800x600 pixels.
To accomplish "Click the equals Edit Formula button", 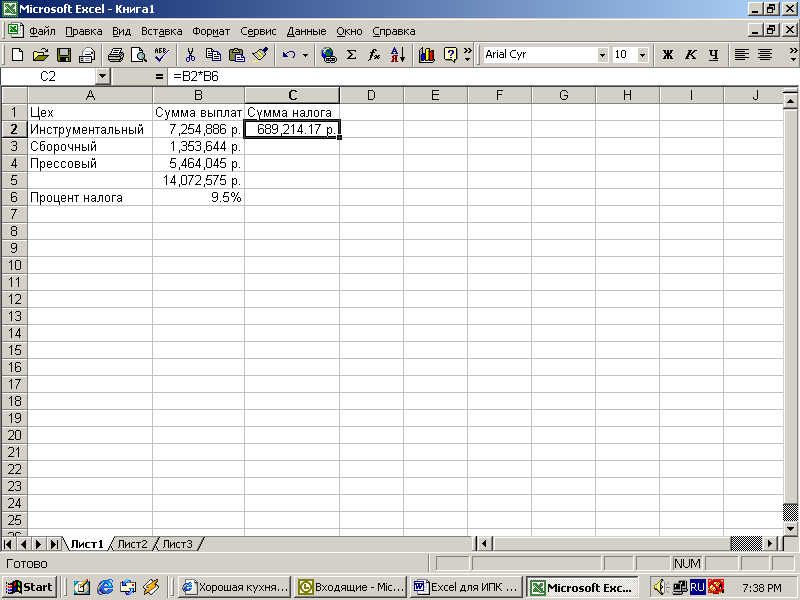I will (159, 77).
